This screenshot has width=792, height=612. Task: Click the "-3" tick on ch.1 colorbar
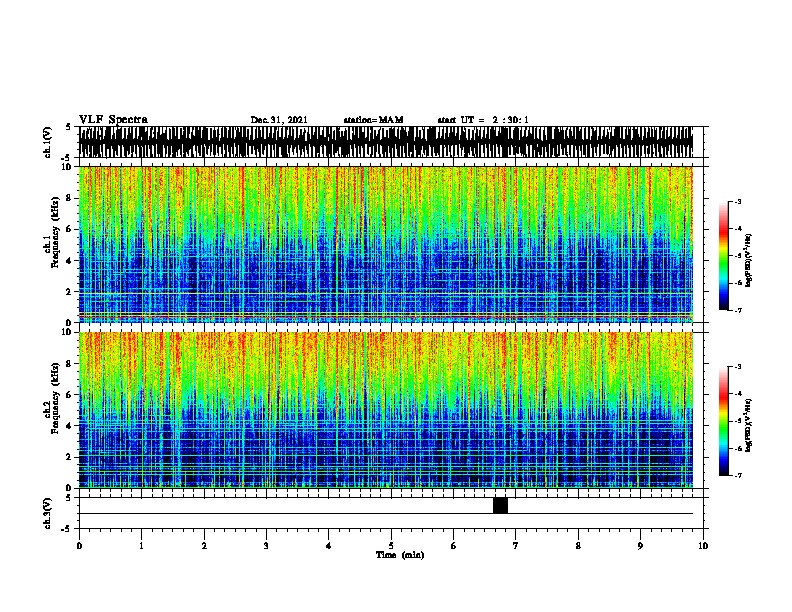point(738,201)
